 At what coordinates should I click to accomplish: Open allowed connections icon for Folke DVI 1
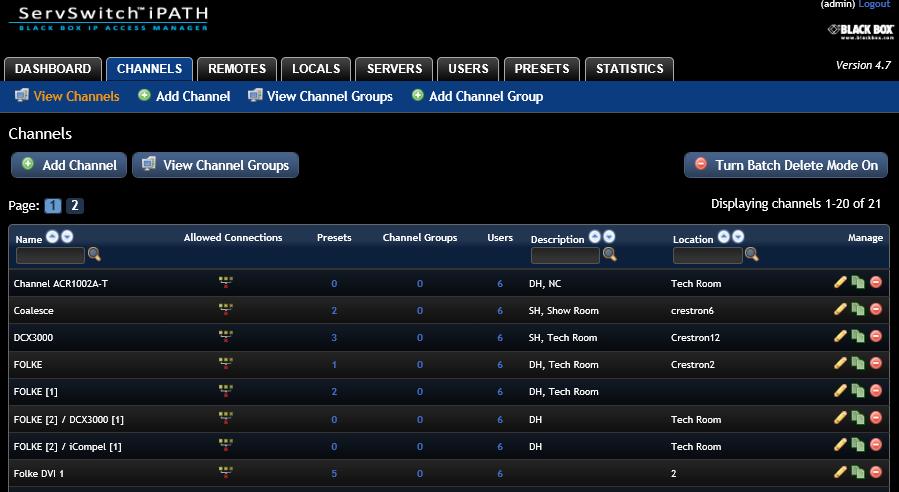226,472
